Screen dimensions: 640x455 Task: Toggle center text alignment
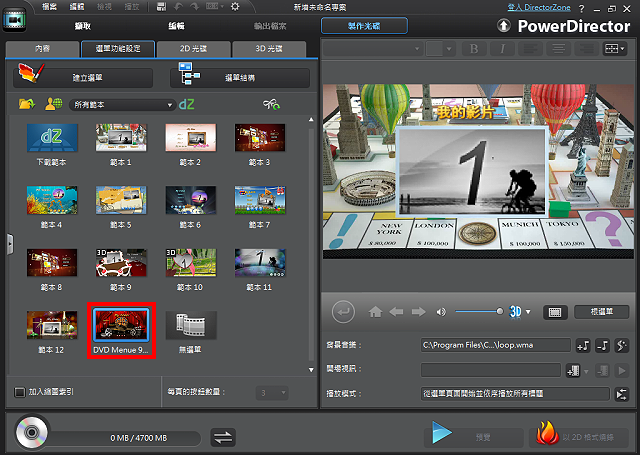558,49
